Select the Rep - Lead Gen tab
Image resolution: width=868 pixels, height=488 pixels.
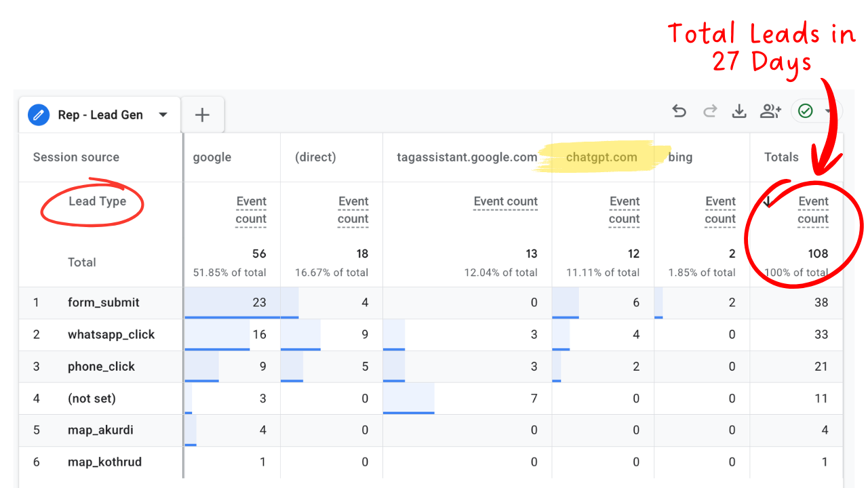point(100,115)
